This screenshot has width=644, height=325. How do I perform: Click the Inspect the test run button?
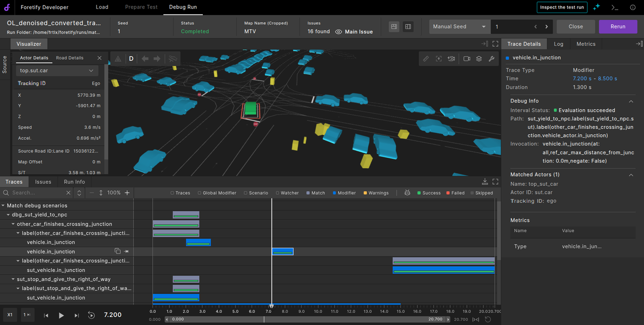(562, 8)
